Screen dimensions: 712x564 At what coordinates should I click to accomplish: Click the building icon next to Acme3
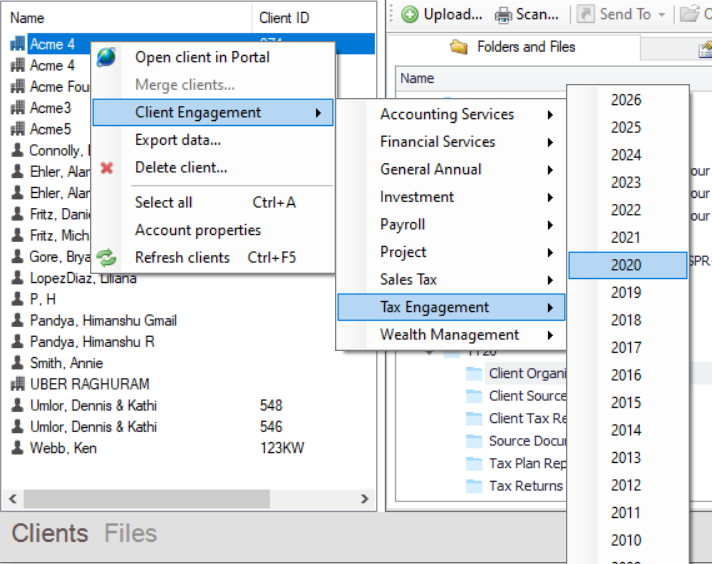pyautogui.click(x=17, y=108)
